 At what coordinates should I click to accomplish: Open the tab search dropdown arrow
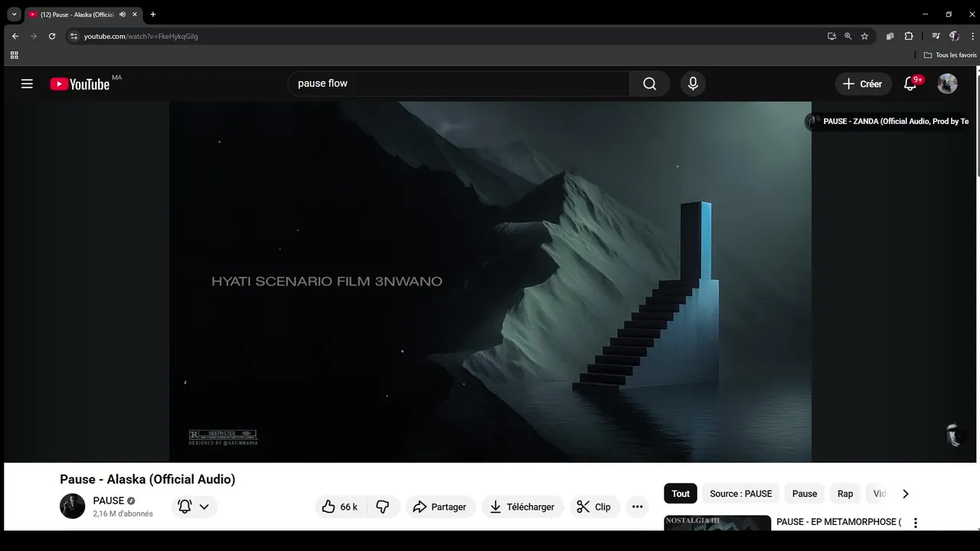[x=14, y=14]
